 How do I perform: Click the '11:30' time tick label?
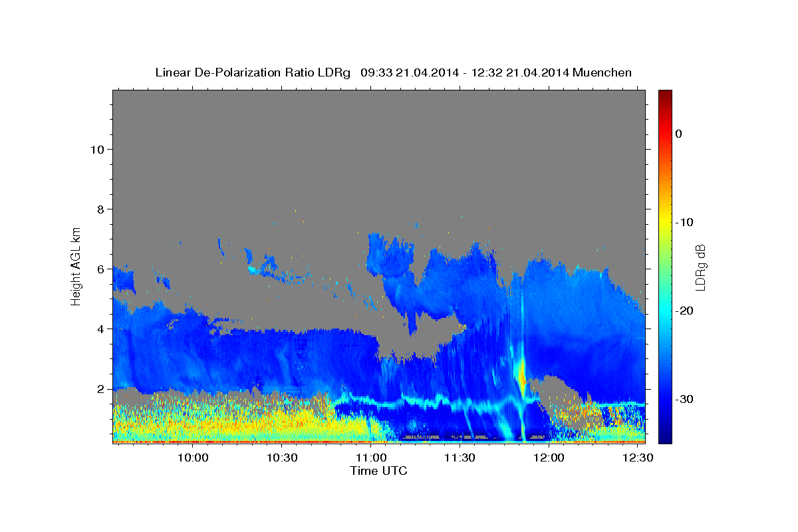460,458
